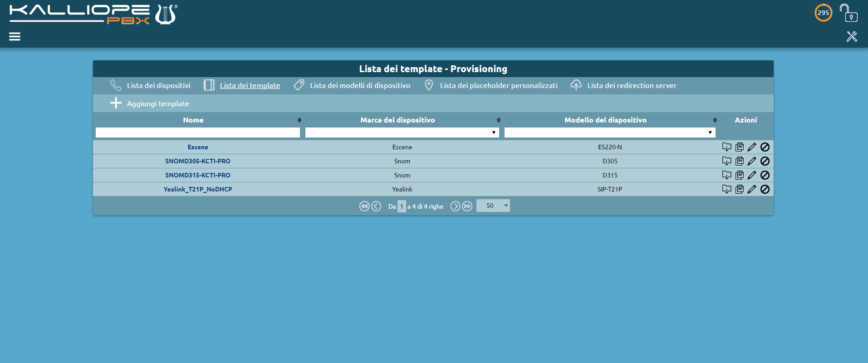This screenshot has height=363, width=868.
Task: Open the Modello del dispositivo filter dropdown
Action: click(610, 132)
